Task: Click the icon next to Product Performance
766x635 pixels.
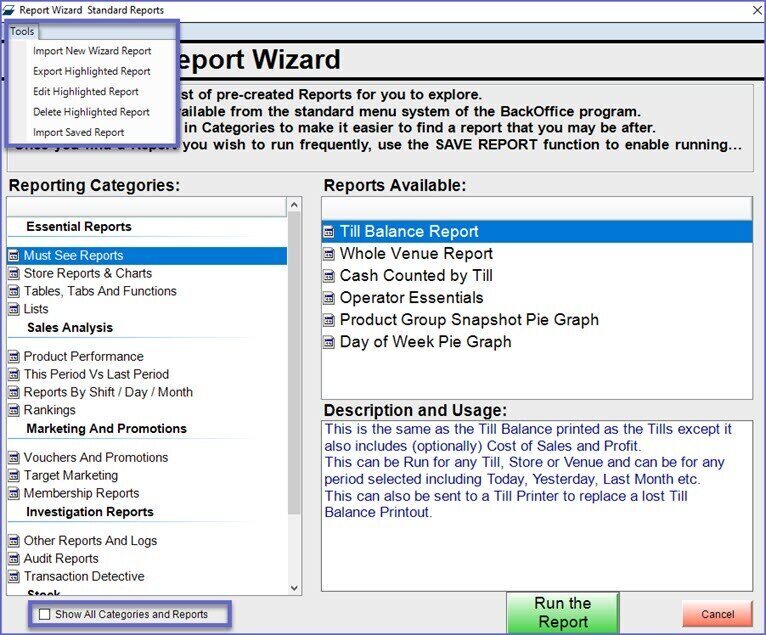Action: click(14, 357)
